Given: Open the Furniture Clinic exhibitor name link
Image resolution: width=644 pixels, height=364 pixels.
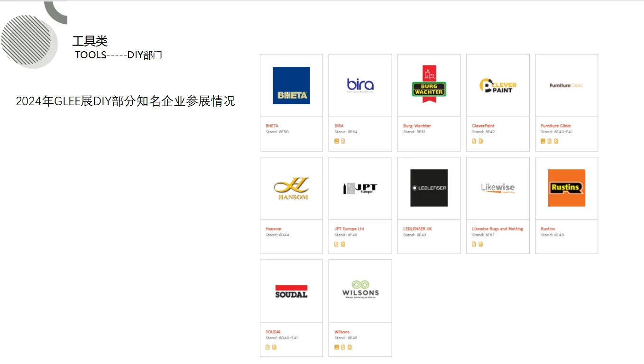Looking at the screenshot, I should [556, 126].
